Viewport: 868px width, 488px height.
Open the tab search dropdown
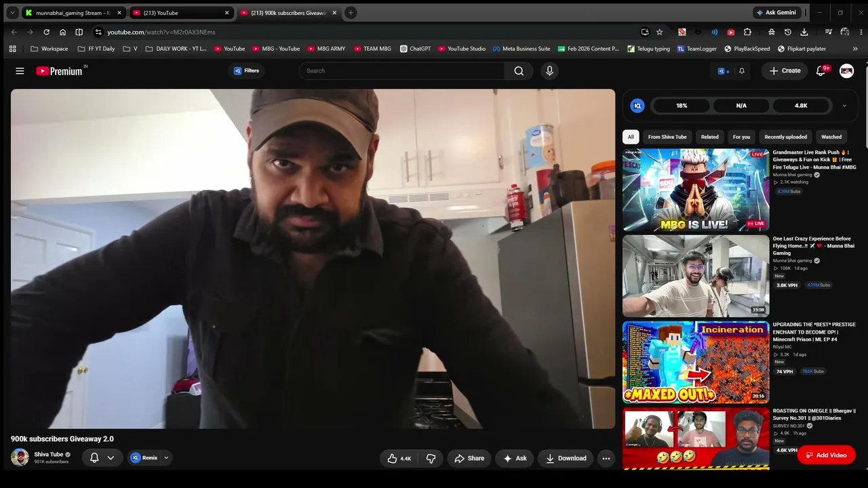tap(12, 12)
